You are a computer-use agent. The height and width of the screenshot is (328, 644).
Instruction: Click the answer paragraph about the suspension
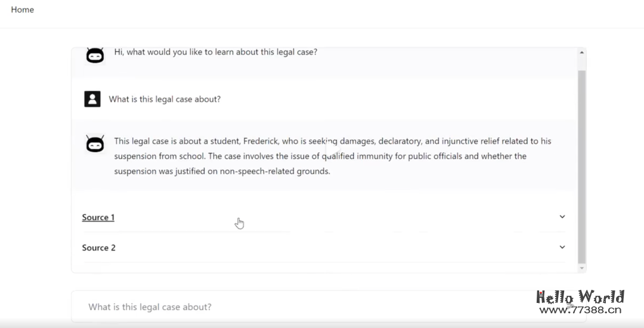(x=333, y=156)
